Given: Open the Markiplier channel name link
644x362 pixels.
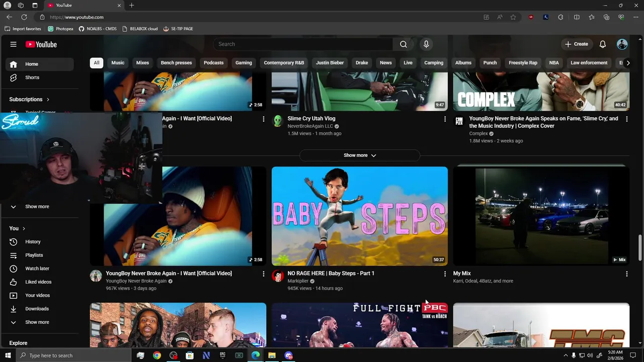Looking at the screenshot, I should [298, 281].
